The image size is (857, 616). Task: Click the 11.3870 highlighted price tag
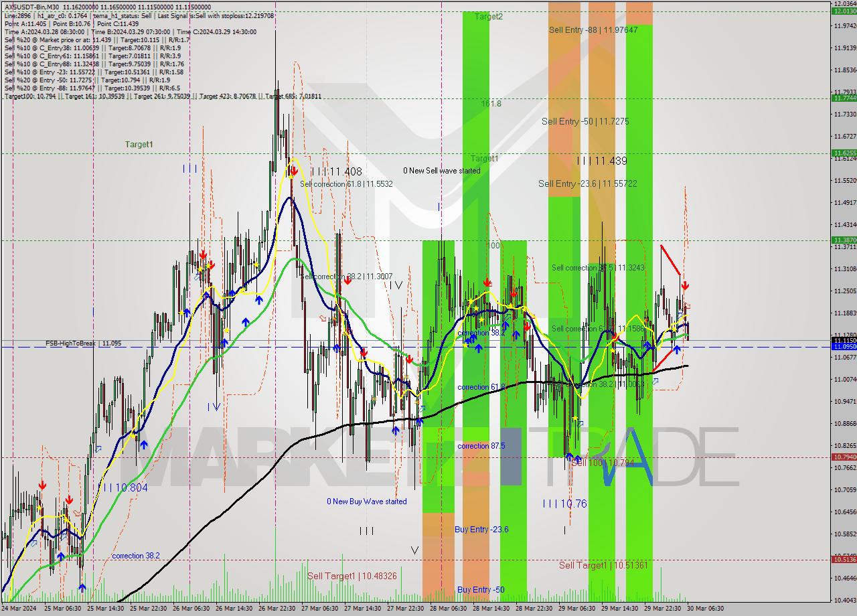[844, 240]
